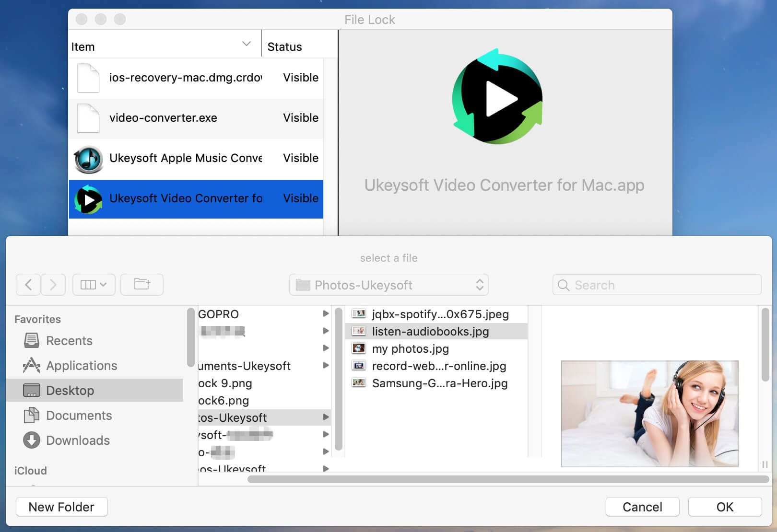The image size is (777, 532).
Task: Expand arrow next to ysoft- blurred folder
Action: point(326,434)
